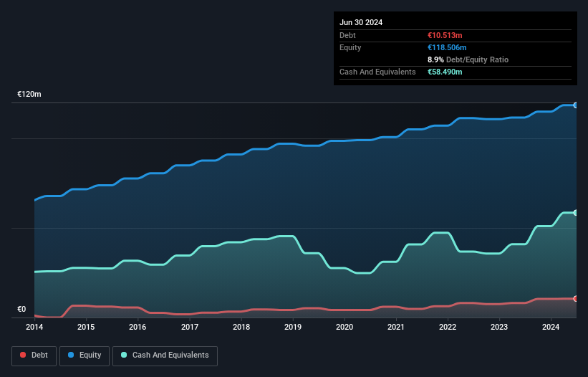Toggle Cash And Equivalents legend button

tap(165, 355)
